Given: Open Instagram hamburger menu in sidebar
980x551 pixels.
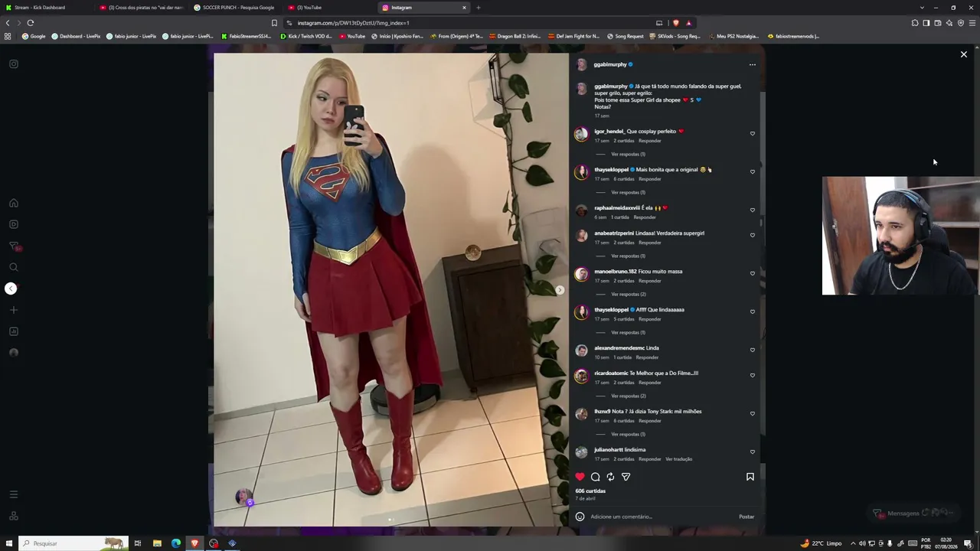Looking at the screenshot, I should (14, 494).
